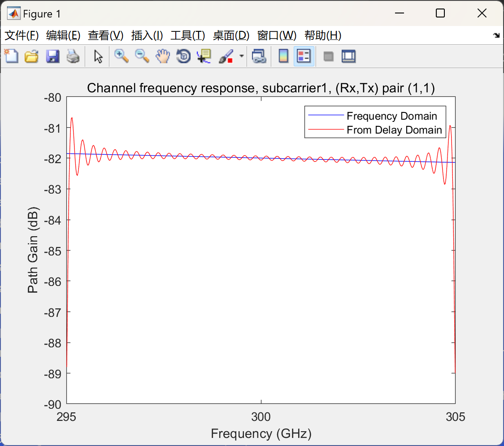Minimize the Figure 1 window

pos(399,13)
